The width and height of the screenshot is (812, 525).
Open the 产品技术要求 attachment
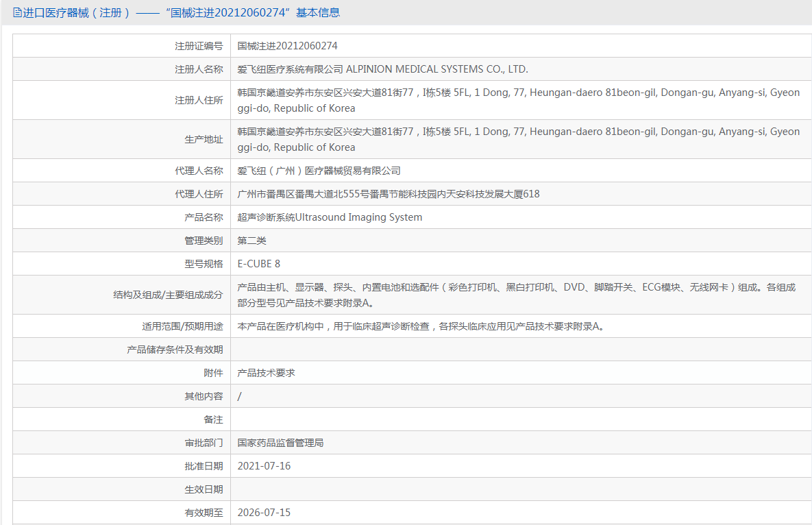point(266,373)
